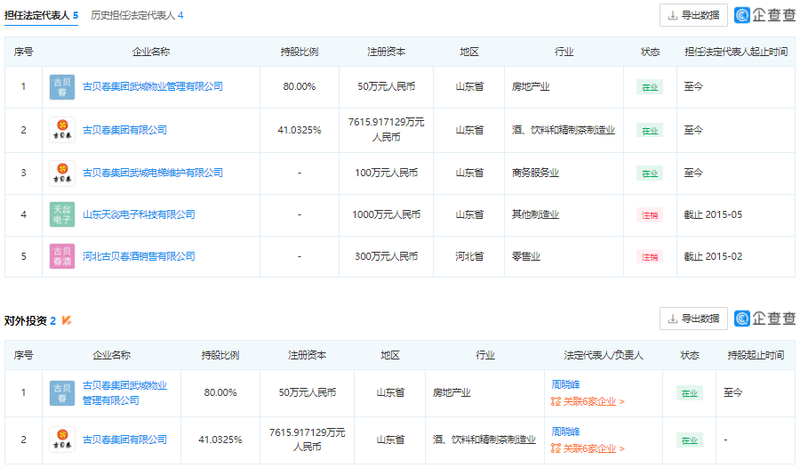Click the blue 古贝春 logo in row 1
Image resolution: width=800 pixels, height=468 pixels.
[62, 87]
